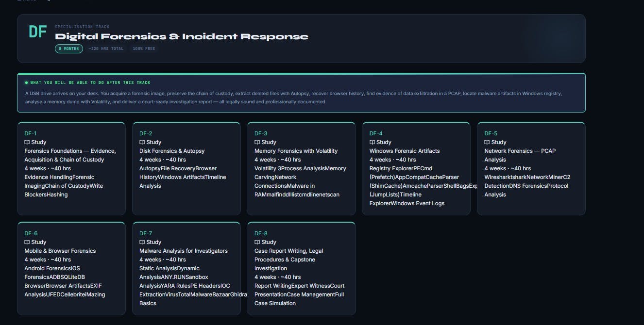
Task: Click the book icon in DF-3 card
Action: pos(257,142)
